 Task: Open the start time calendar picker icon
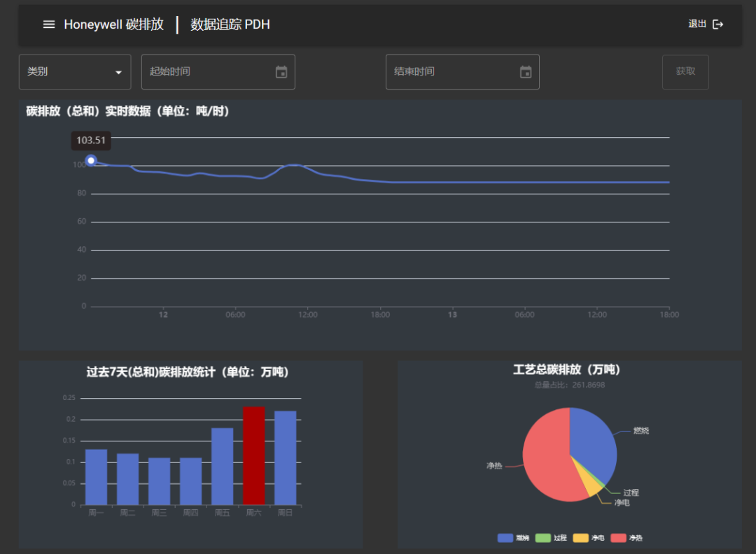281,72
